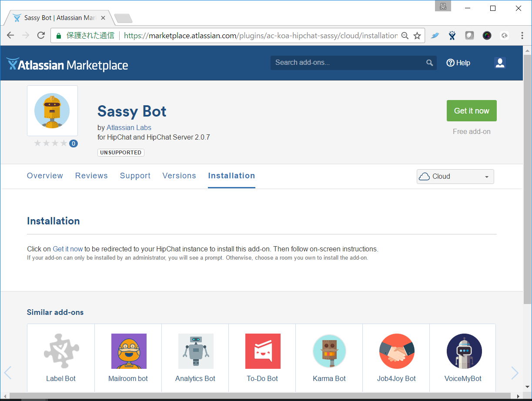Click the UNSUPPORTED badge

(121, 153)
